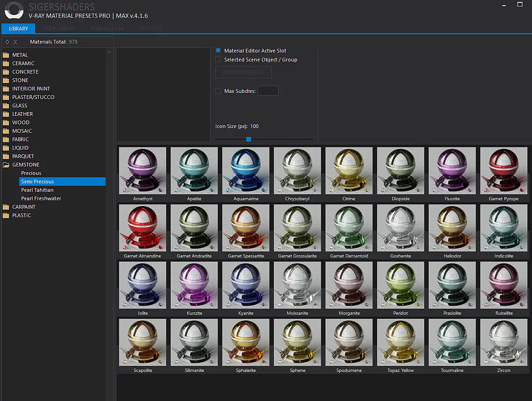Select the Zircon material thumbnail
This screenshot has height=401, width=532.
pyautogui.click(x=504, y=342)
